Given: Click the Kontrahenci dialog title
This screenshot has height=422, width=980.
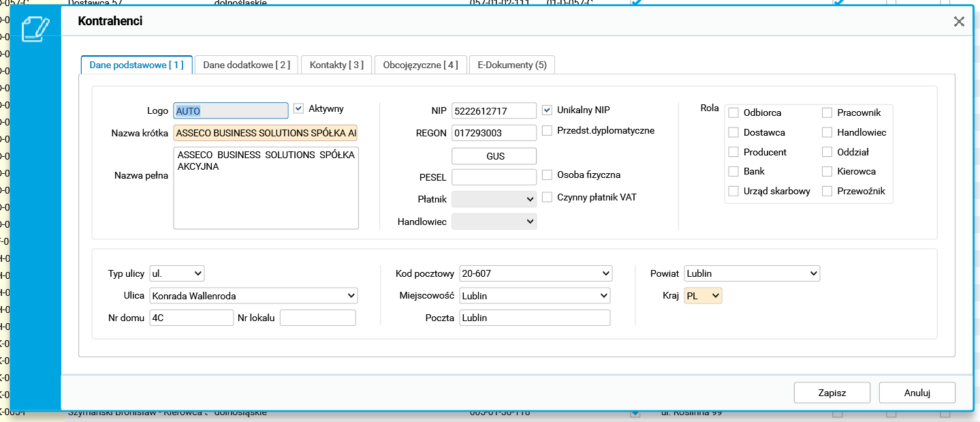Looking at the screenshot, I should [x=110, y=21].
